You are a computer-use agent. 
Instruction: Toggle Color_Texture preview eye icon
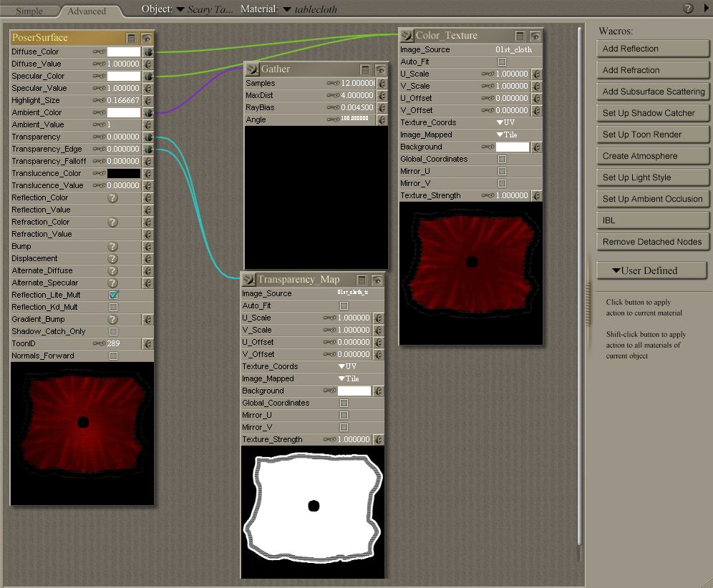pos(535,36)
